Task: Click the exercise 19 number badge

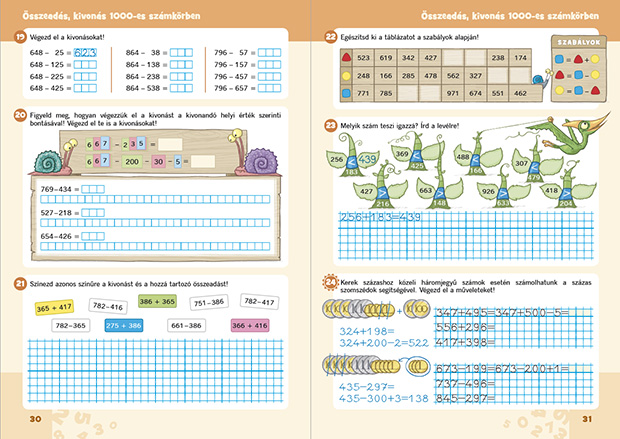Action: coord(20,37)
